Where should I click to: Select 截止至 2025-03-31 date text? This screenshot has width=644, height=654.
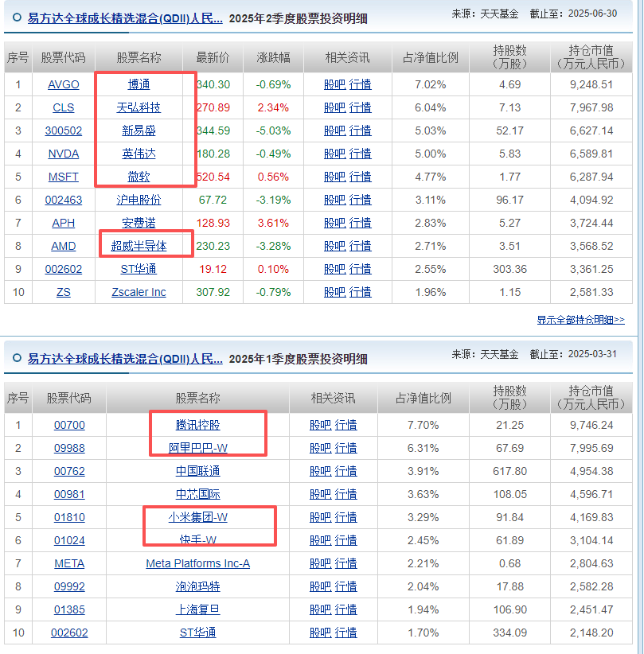(573, 354)
